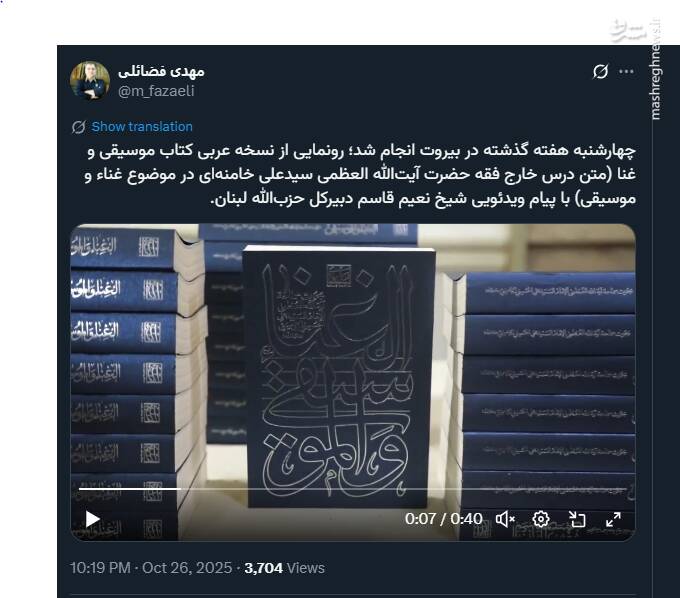
Task: Open the @m_fazaeli handle
Action: (x=156, y=91)
